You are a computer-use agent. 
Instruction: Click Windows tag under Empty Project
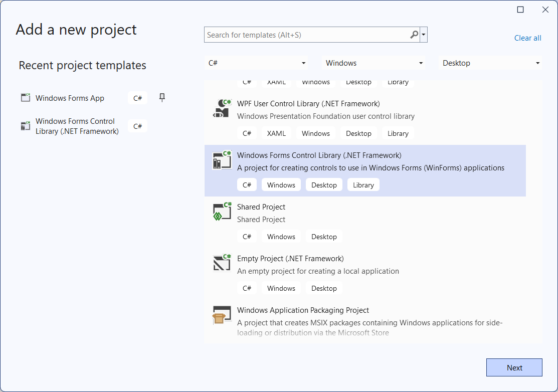281,288
